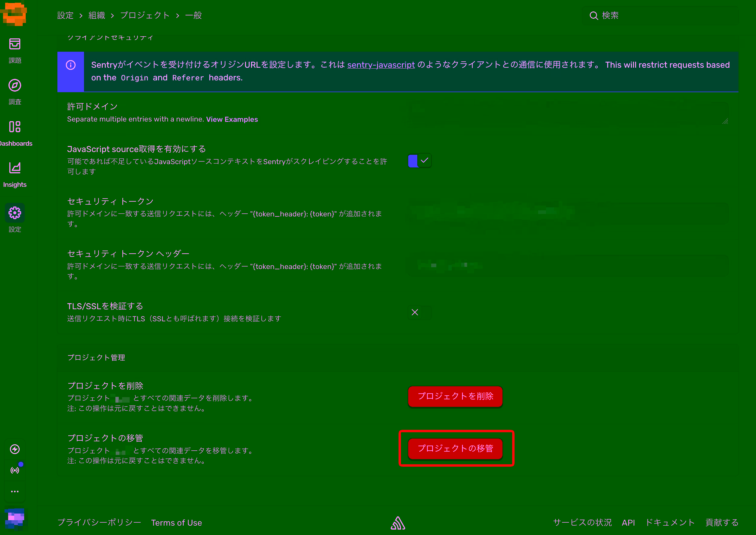Disable the JavaScript source取得 toggle

click(x=419, y=160)
